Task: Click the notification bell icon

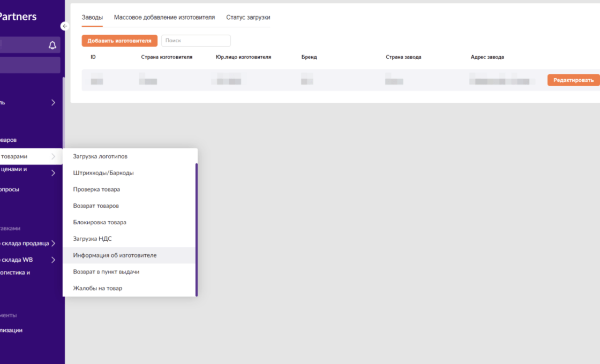Action: point(52,45)
